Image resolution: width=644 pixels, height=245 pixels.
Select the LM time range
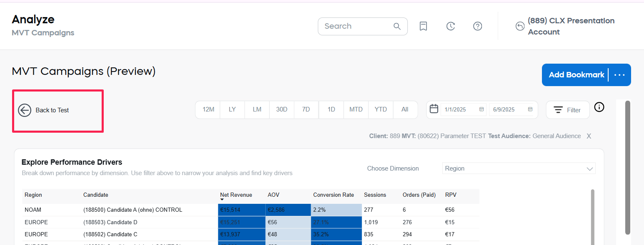point(257,109)
